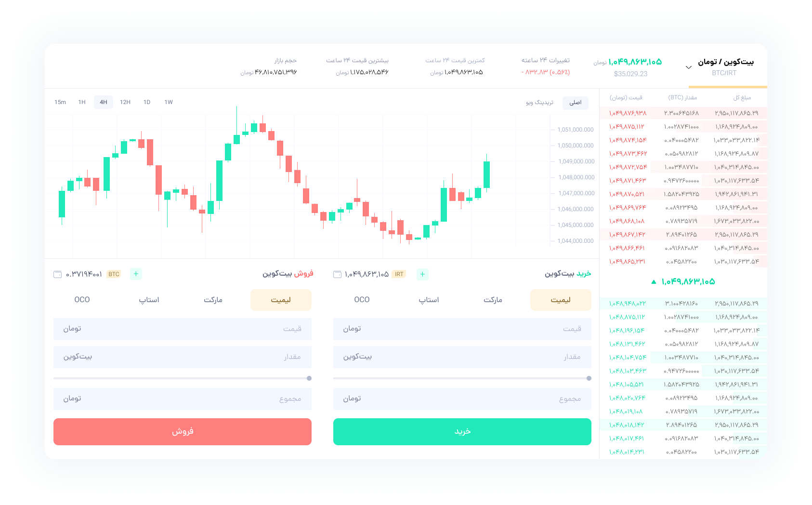The image size is (812, 505).
Task: Click the $35,029.23 dollar price
Action: click(x=630, y=74)
